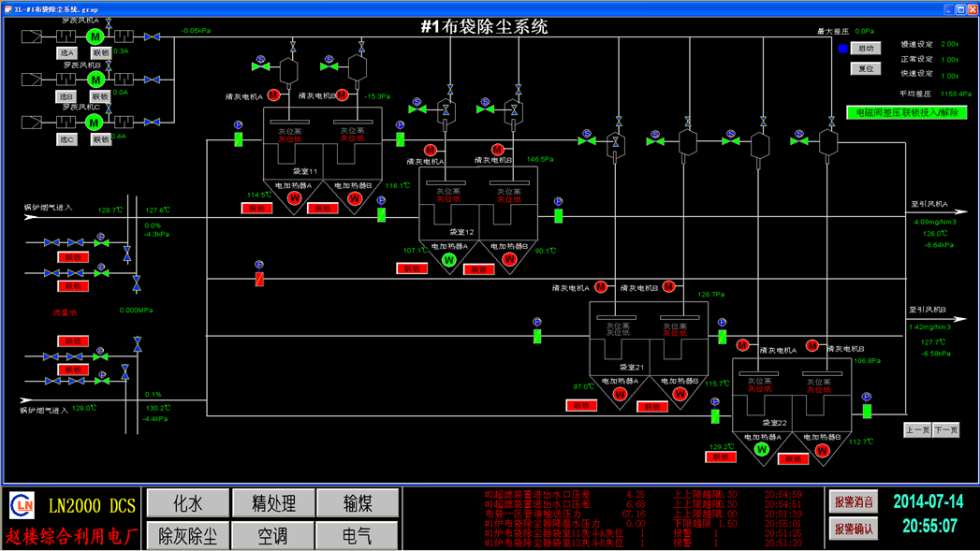
Task: Click 最大差压 reading 0.0Pa
Action: [864, 31]
